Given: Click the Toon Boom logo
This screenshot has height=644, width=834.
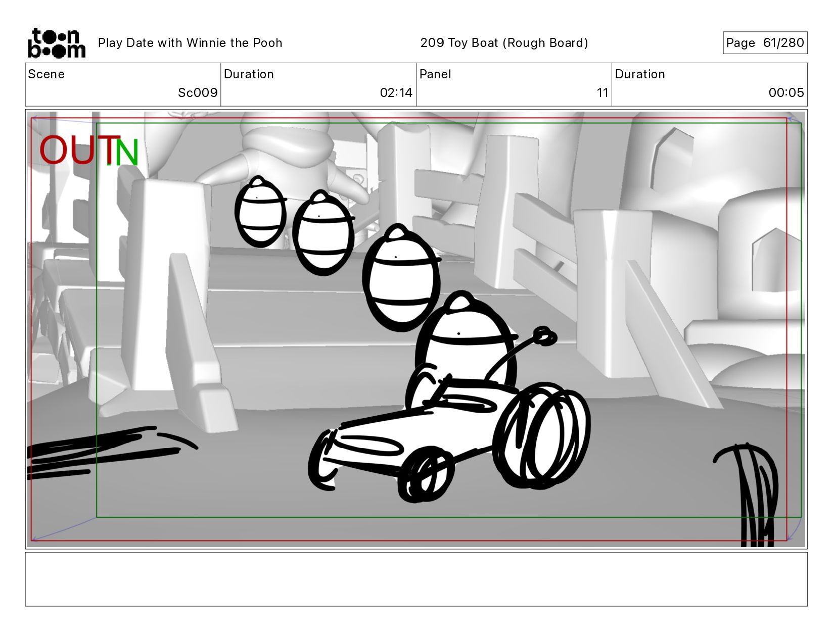Looking at the screenshot, I should click(x=56, y=43).
